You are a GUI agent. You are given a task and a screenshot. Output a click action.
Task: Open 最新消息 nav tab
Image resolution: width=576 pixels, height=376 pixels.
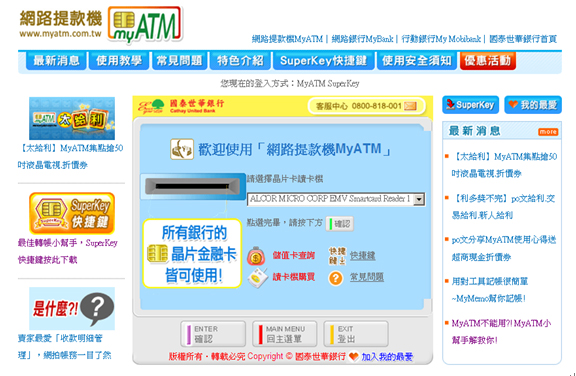coord(56,61)
